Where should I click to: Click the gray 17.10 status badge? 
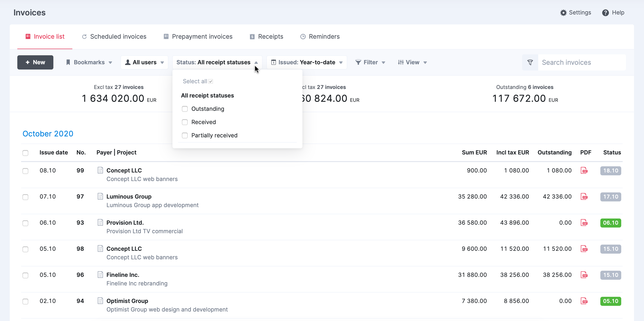click(x=611, y=197)
